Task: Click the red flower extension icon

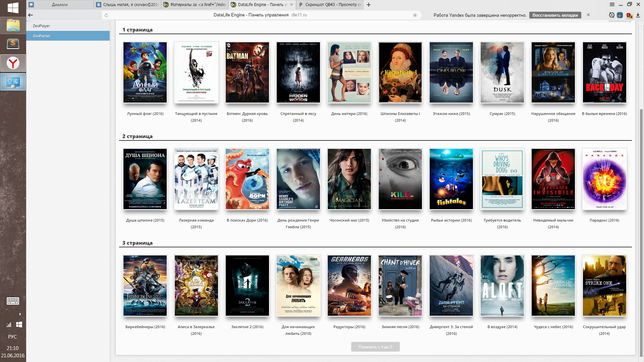Action: pyautogui.click(x=629, y=15)
